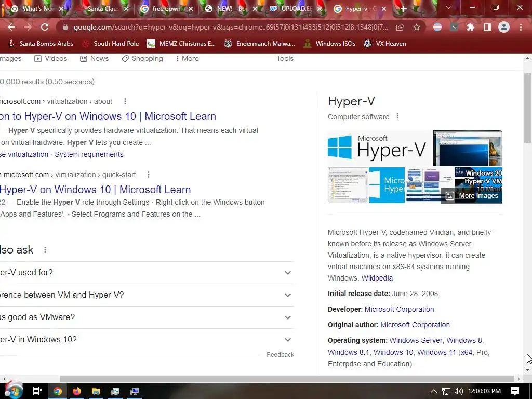The width and height of the screenshot is (532, 399).
Task: Switch to the free download tab
Action: [x=166, y=9]
